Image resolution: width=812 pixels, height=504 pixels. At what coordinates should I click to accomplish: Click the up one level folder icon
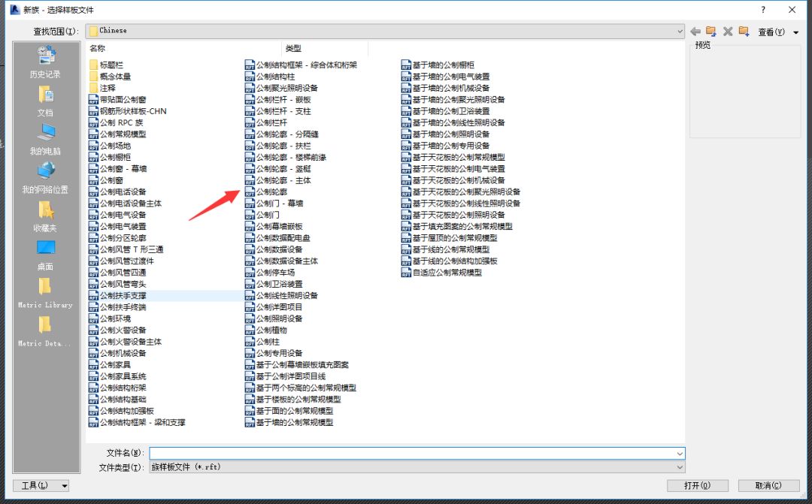point(711,32)
